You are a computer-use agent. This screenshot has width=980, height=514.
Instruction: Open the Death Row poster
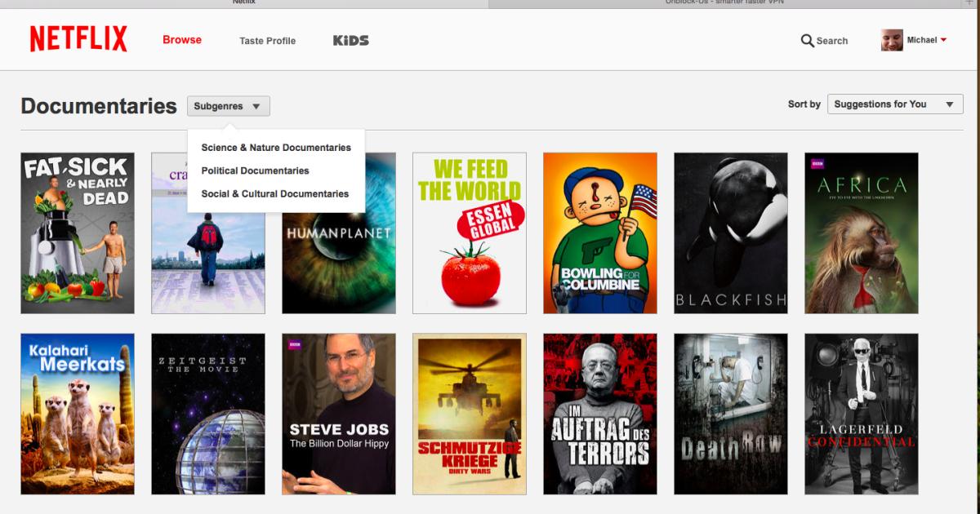coord(731,414)
